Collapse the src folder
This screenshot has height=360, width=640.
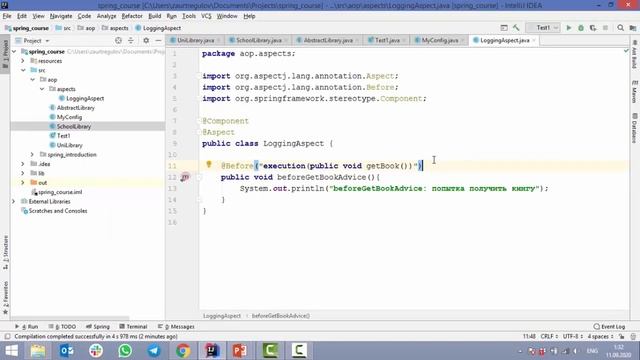click(x=23, y=70)
